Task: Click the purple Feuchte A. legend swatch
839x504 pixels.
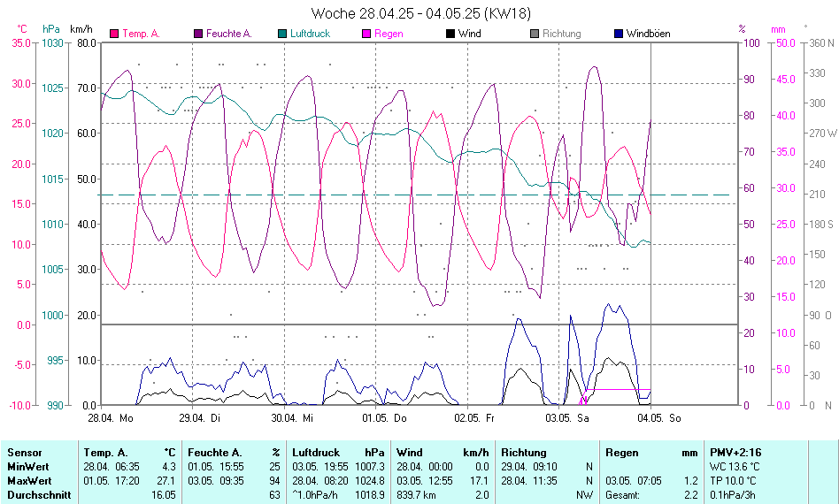Action: 198,34
